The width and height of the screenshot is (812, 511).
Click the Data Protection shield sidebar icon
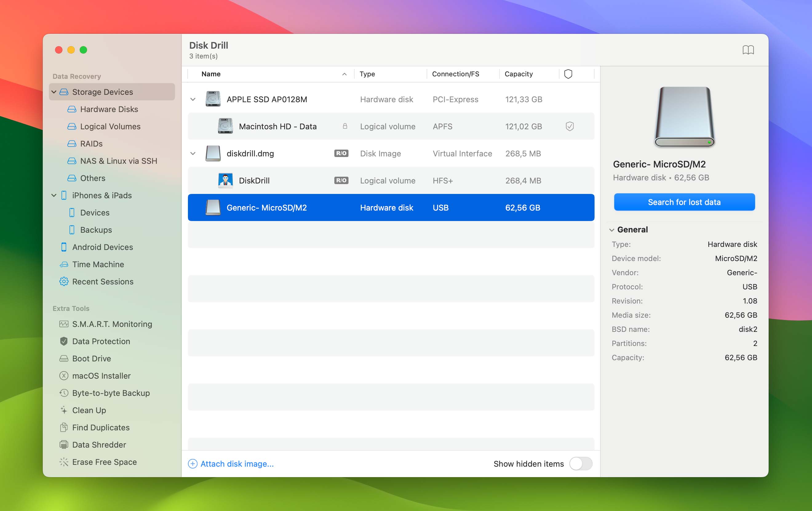click(64, 341)
